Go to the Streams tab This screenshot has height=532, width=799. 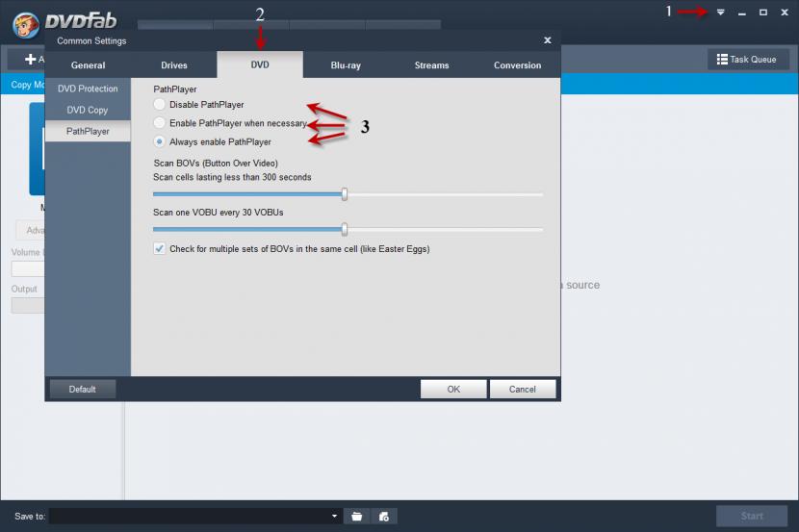coord(431,65)
